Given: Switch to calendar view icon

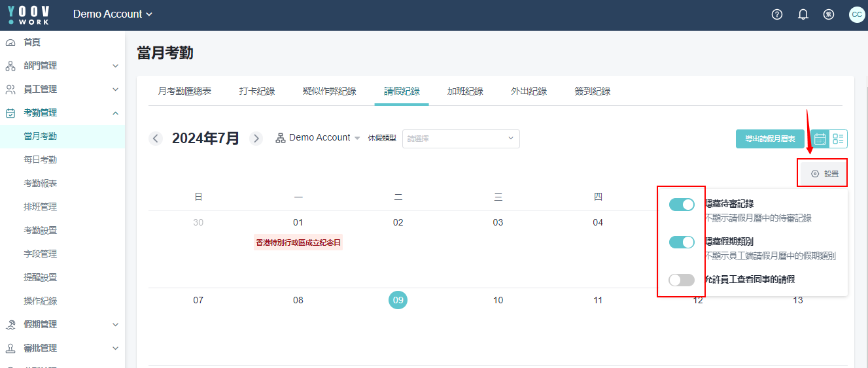Looking at the screenshot, I should click(820, 139).
